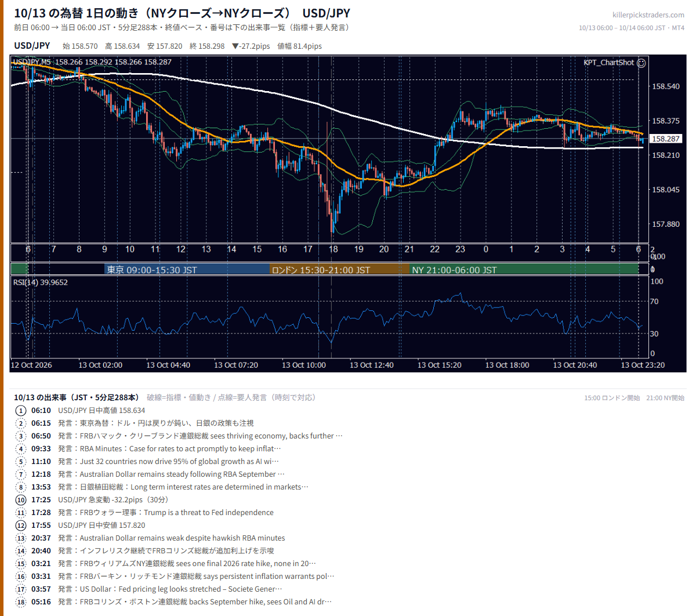The width and height of the screenshot is (696, 616).
Task: Click circled number 15 beside 03:21 event
Action: click(21, 564)
